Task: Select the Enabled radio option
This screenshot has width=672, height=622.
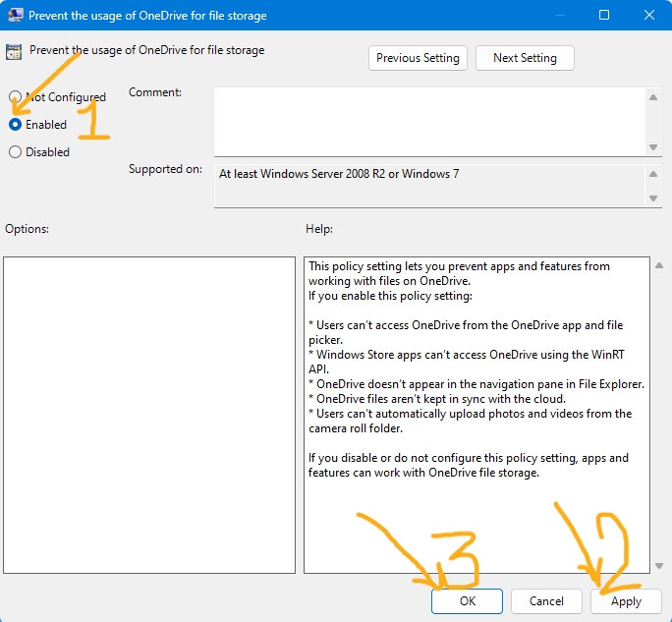Action: (x=15, y=125)
